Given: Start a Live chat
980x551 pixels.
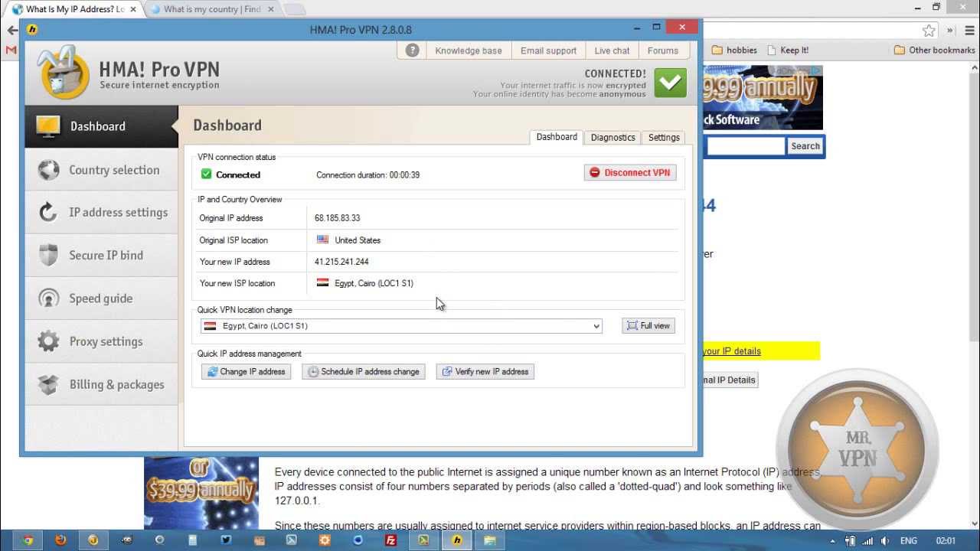Looking at the screenshot, I should (612, 51).
